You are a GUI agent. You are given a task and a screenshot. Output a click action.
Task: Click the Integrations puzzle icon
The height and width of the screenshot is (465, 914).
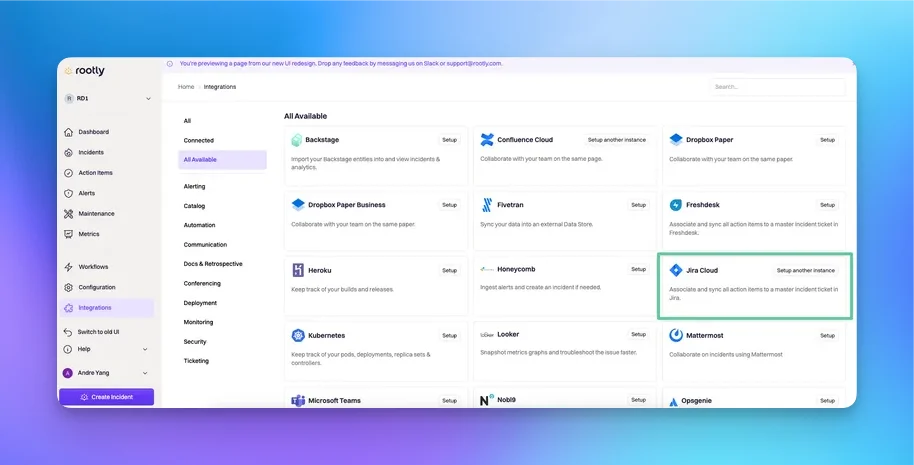pyautogui.click(x=68, y=308)
